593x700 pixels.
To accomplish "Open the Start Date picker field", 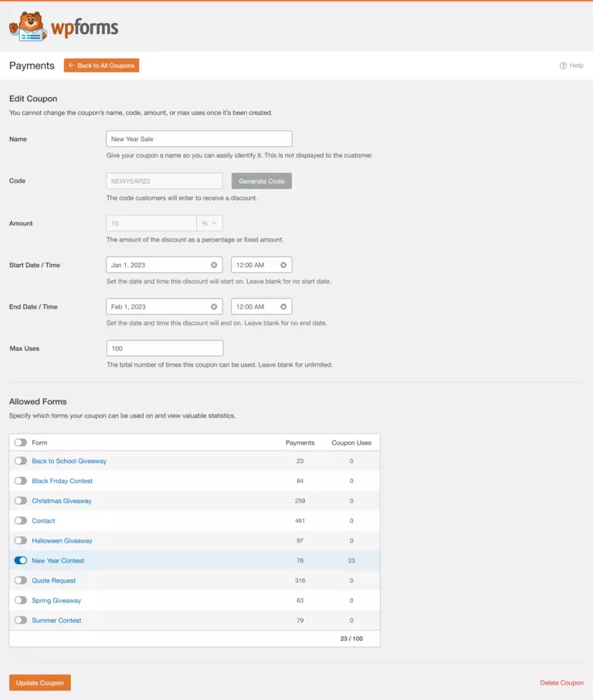I will (x=158, y=265).
